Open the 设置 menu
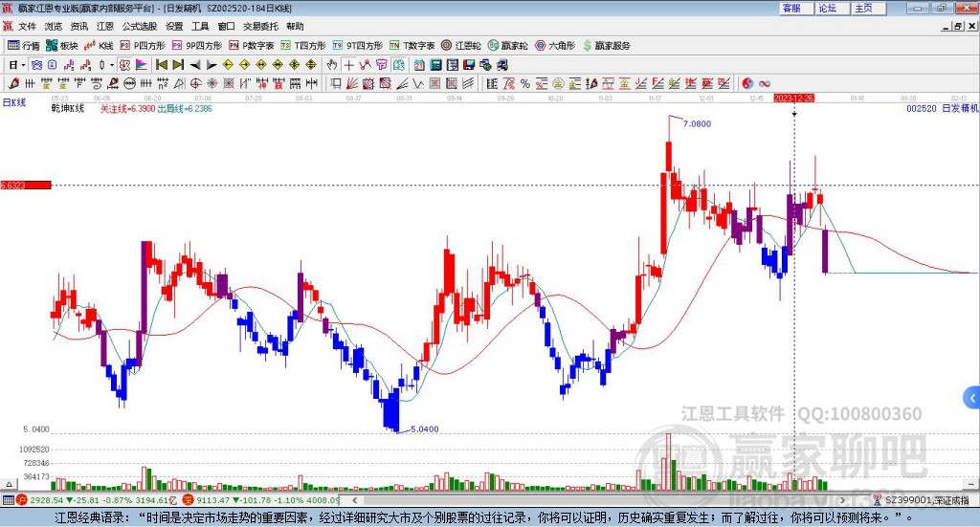This screenshot has width=980, height=527. coord(174,26)
